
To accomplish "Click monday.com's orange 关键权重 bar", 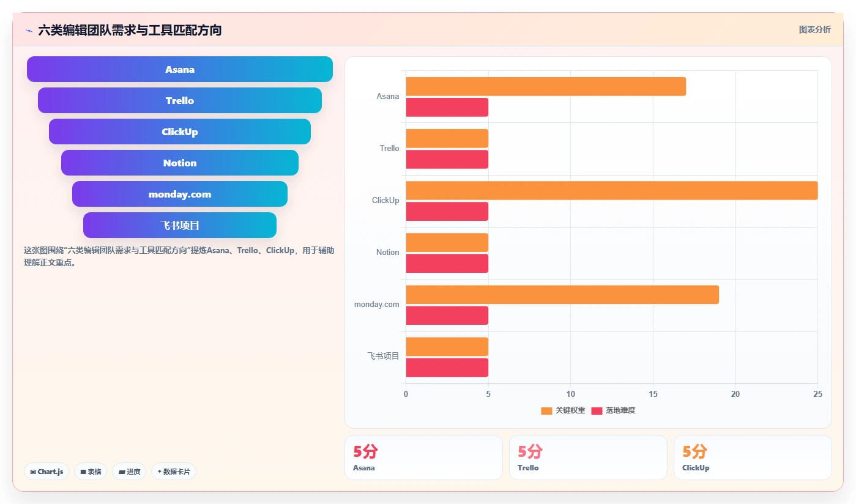I will (562, 294).
